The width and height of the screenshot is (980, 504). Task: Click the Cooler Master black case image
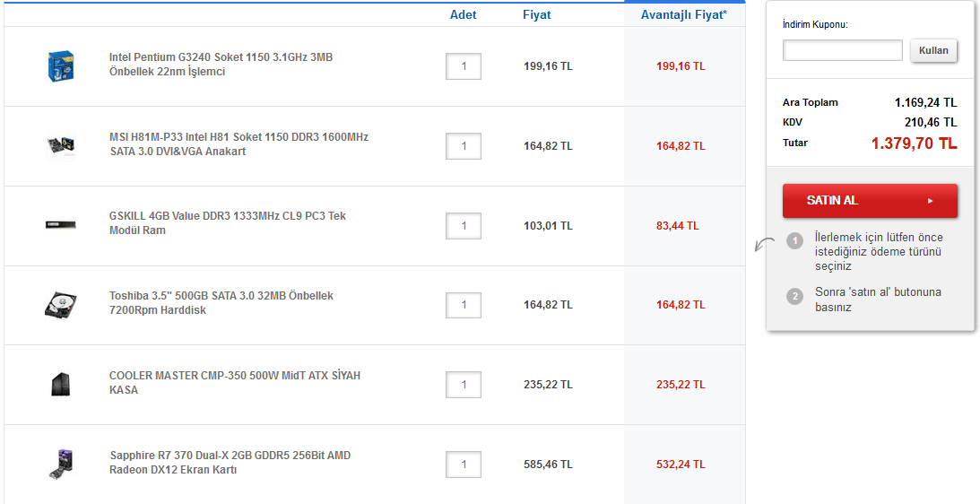coord(59,384)
